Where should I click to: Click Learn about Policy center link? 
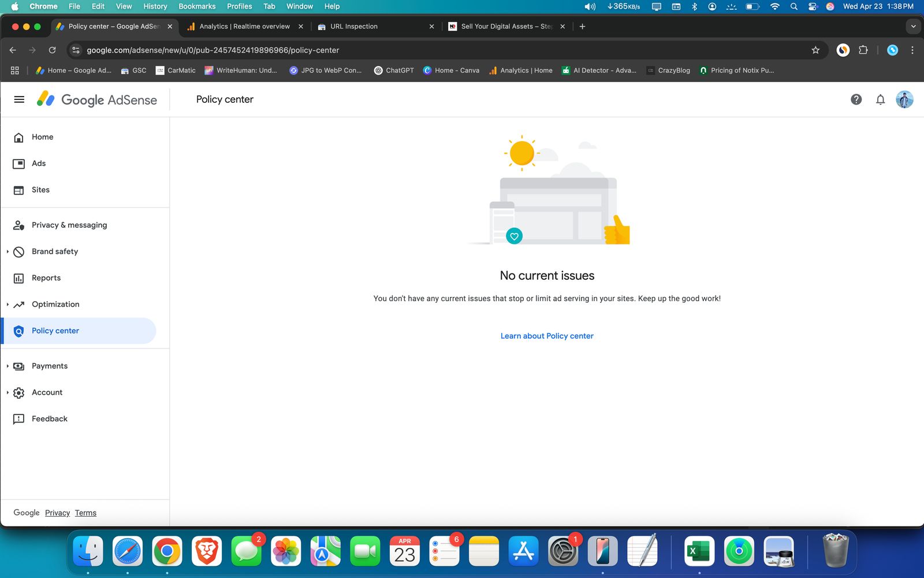point(547,336)
